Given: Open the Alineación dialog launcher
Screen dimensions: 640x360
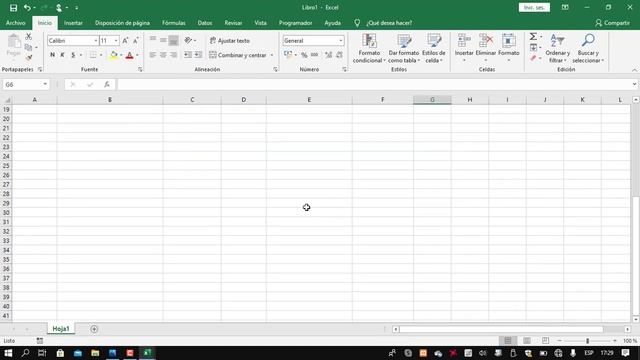Looking at the screenshot, I should pyautogui.click(x=276, y=70).
